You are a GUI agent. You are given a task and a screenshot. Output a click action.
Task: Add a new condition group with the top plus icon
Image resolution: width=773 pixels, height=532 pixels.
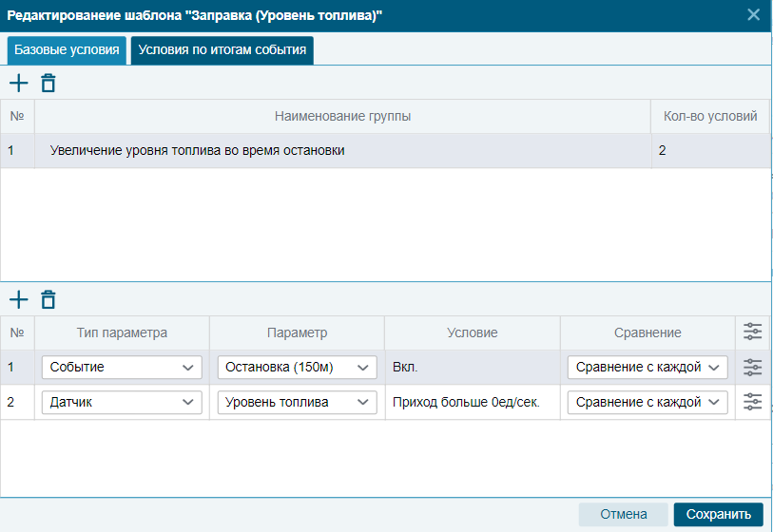[19, 83]
